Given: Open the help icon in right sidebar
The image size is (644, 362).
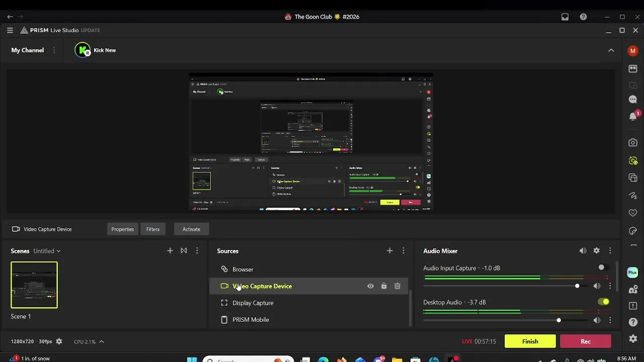Looking at the screenshot, I should (x=633, y=322).
